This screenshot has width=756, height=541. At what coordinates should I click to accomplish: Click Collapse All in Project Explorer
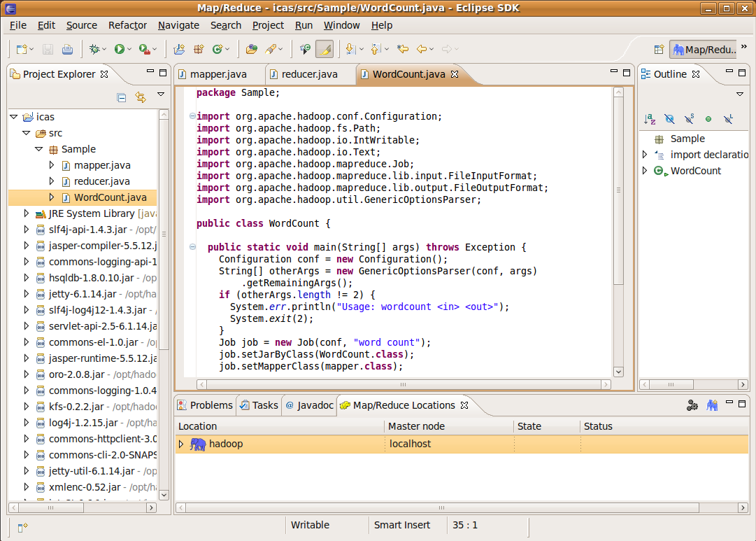click(122, 97)
